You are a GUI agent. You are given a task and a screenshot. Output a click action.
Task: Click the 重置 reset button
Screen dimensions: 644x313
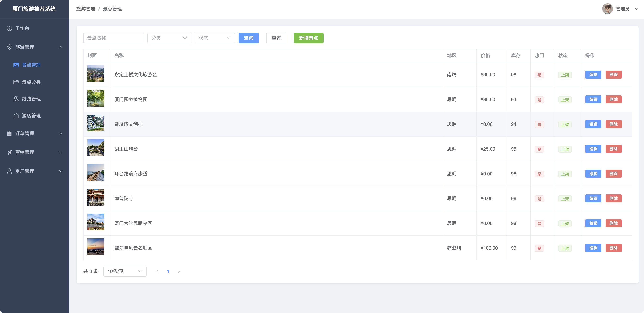click(276, 38)
